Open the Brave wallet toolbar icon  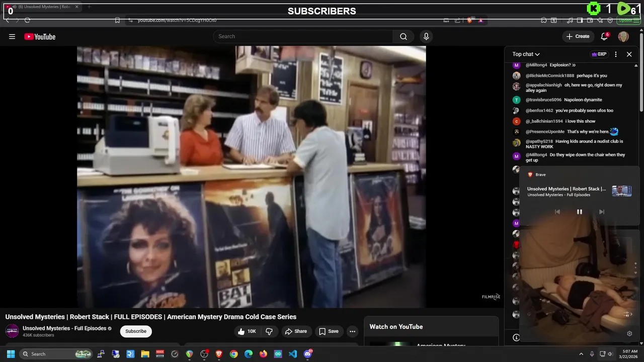click(x=590, y=20)
